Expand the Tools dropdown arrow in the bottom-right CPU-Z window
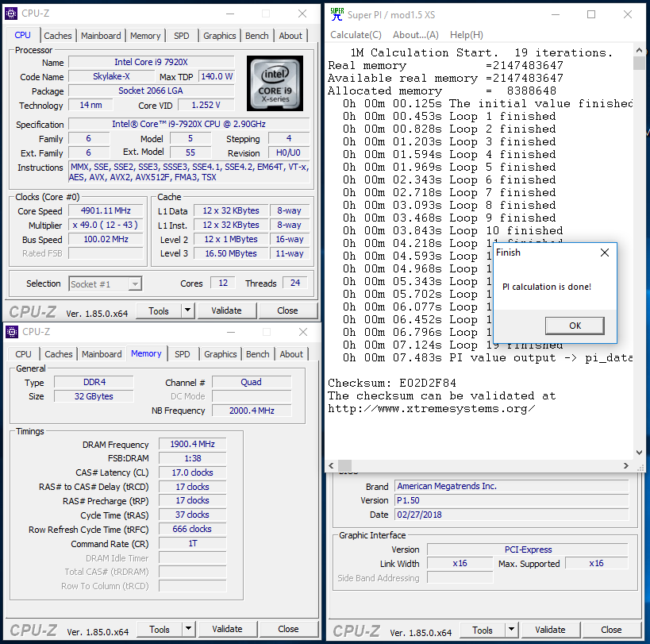Image resolution: width=650 pixels, height=644 pixels. tap(512, 630)
